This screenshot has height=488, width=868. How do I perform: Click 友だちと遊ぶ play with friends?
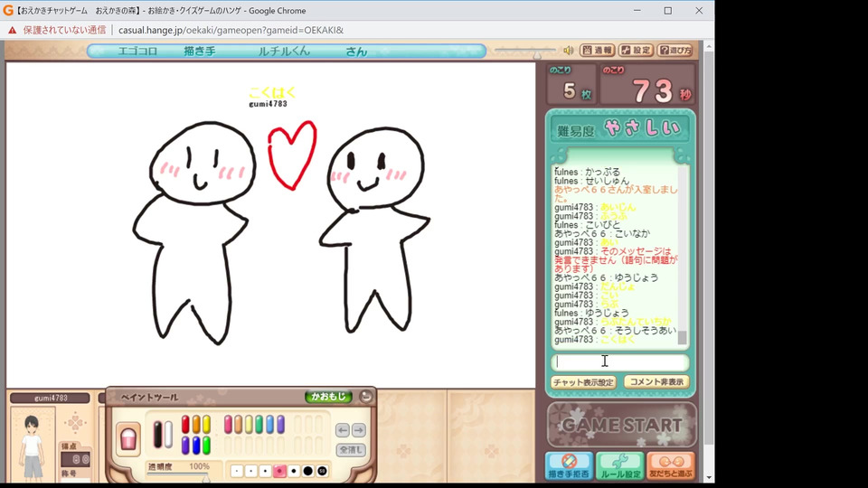pyautogui.click(x=671, y=465)
